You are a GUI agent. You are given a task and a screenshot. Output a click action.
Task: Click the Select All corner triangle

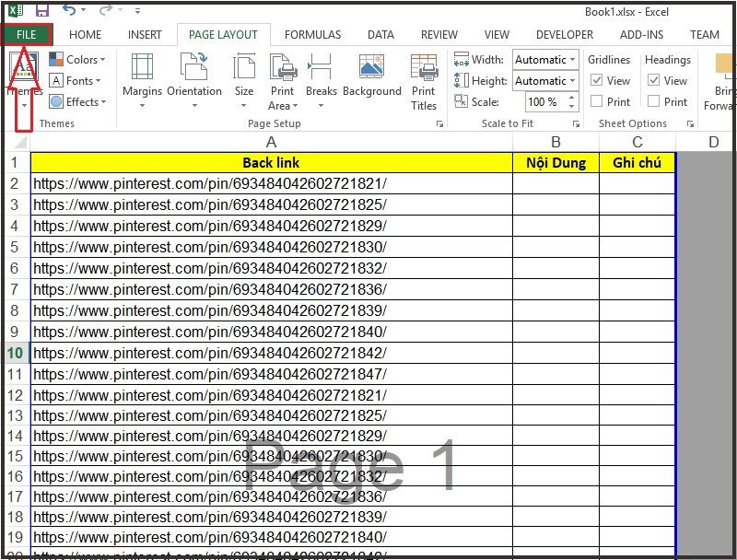click(19, 142)
